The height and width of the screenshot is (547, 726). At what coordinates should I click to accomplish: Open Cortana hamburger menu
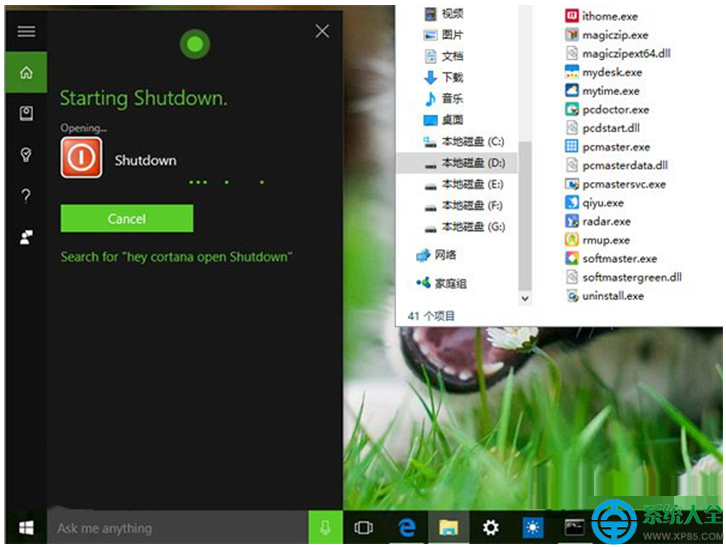(26, 31)
